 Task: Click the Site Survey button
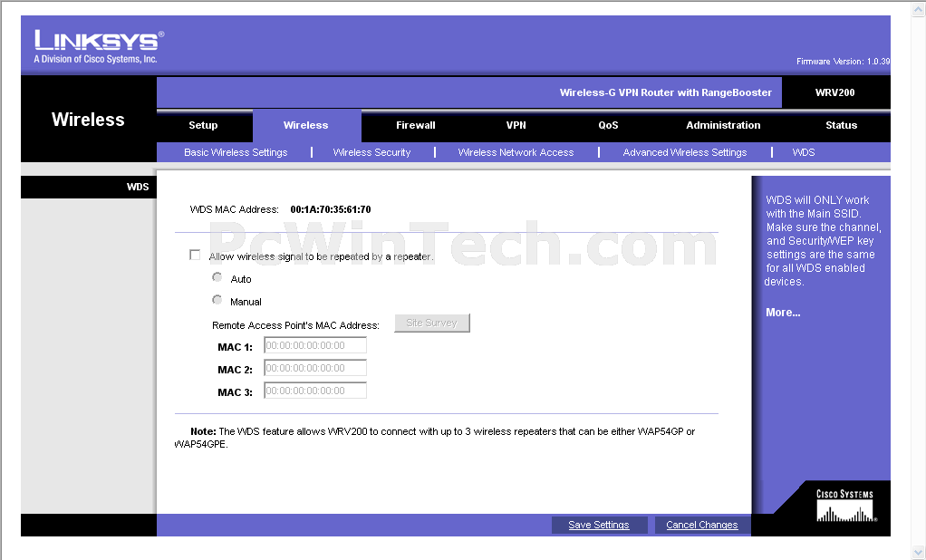pyautogui.click(x=431, y=323)
